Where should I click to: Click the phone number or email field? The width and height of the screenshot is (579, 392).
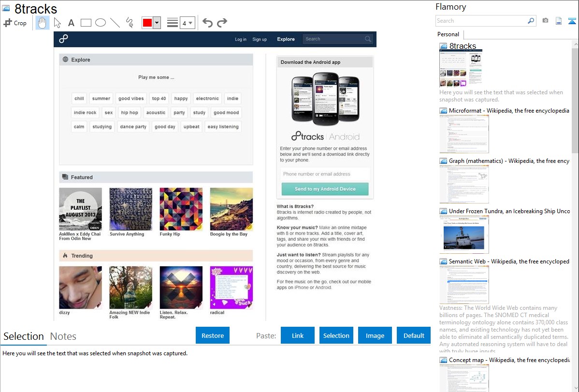tap(325, 174)
